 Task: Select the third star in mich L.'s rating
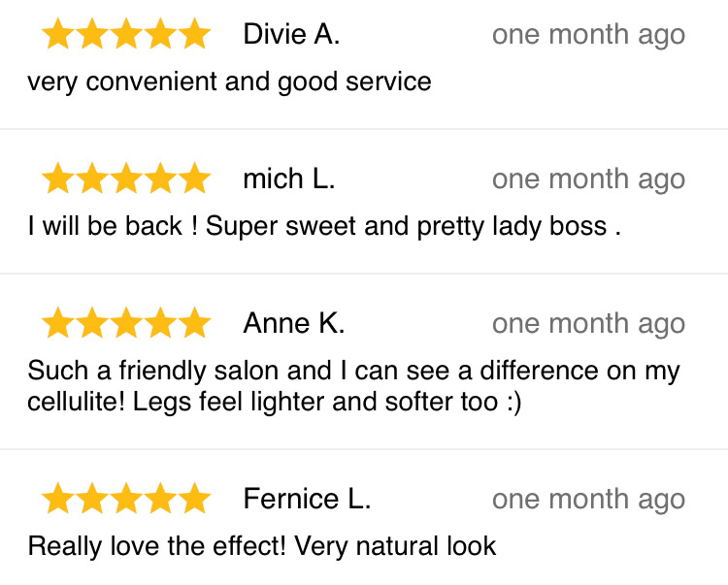click(x=126, y=179)
